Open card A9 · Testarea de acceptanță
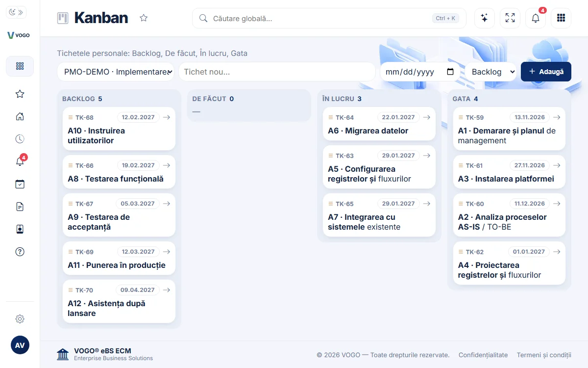588x368 pixels. pyautogui.click(x=119, y=215)
